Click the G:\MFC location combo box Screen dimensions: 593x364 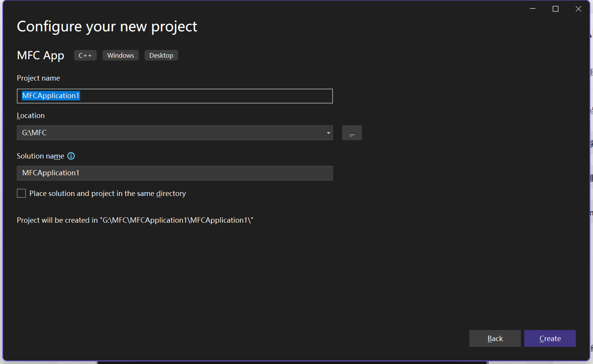coord(175,133)
